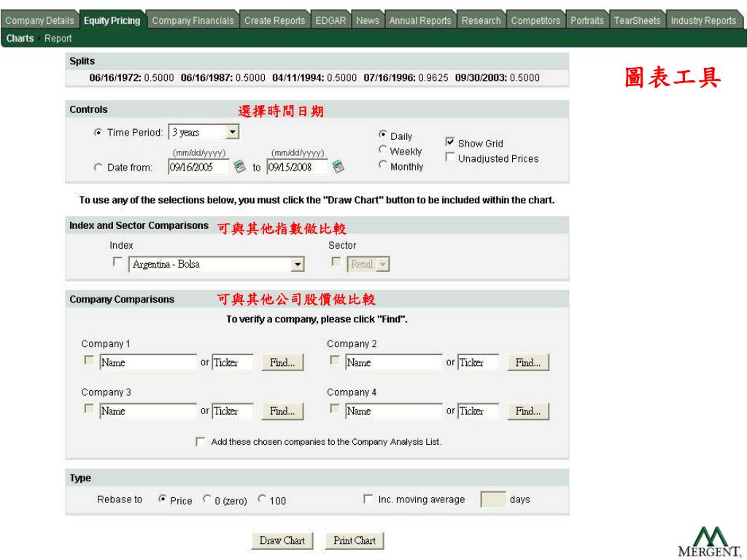
Task: Check Add chosen companies to Analysis List
Action: (201, 442)
